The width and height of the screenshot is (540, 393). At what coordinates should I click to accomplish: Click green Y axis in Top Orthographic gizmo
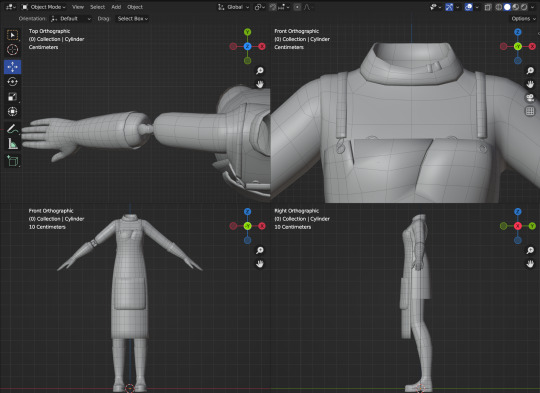(x=247, y=32)
